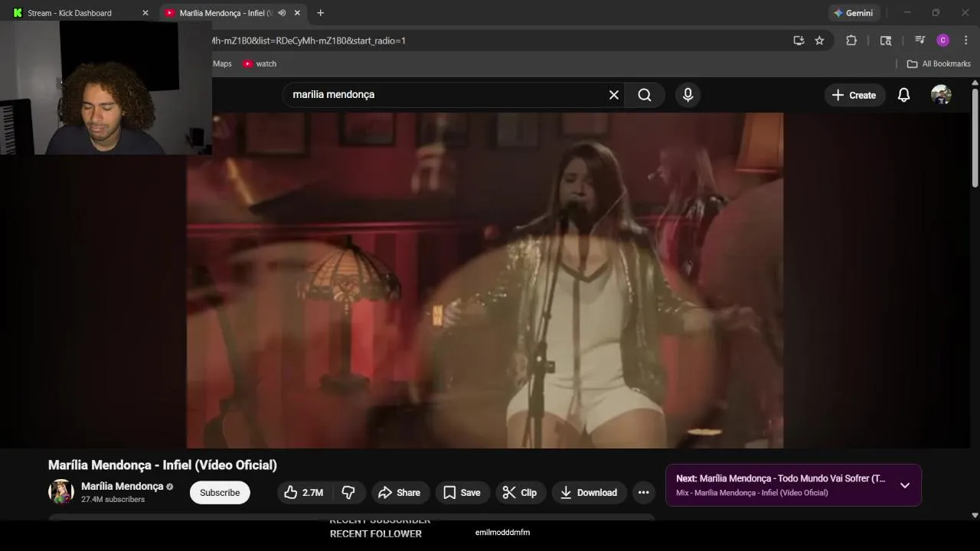Click the Create button

pos(854,95)
